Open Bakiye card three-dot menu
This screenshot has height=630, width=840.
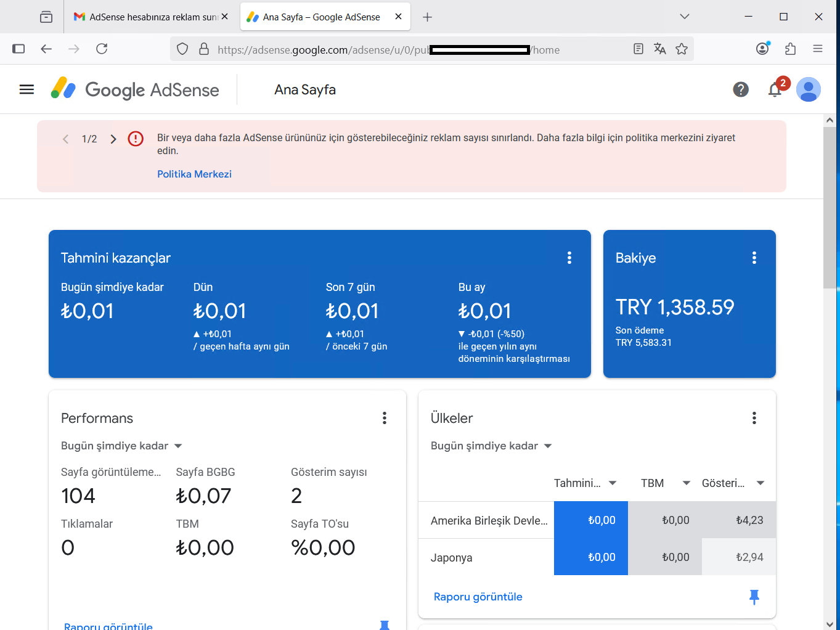coord(754,258)
